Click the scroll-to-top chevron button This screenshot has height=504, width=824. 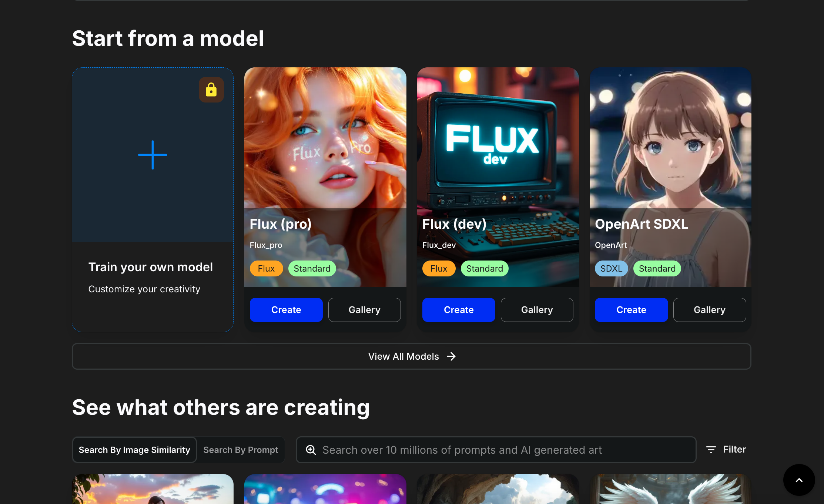799,480
